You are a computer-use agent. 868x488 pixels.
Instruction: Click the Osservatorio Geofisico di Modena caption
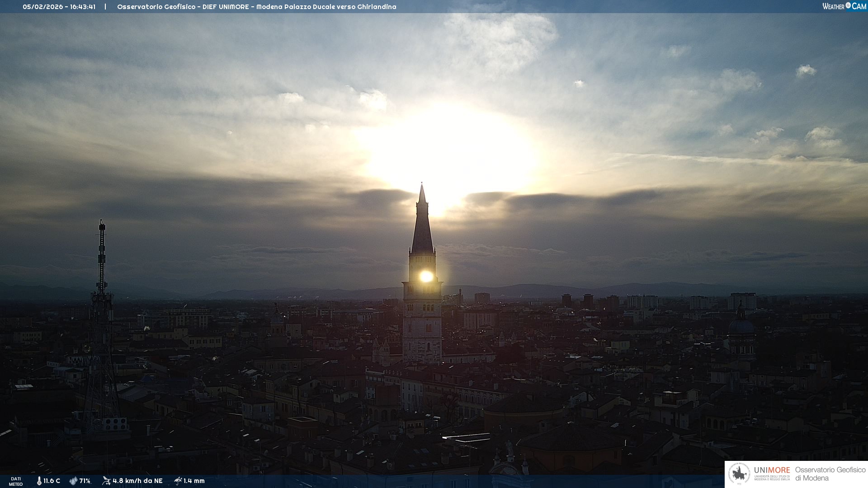(x=830, y=474)
